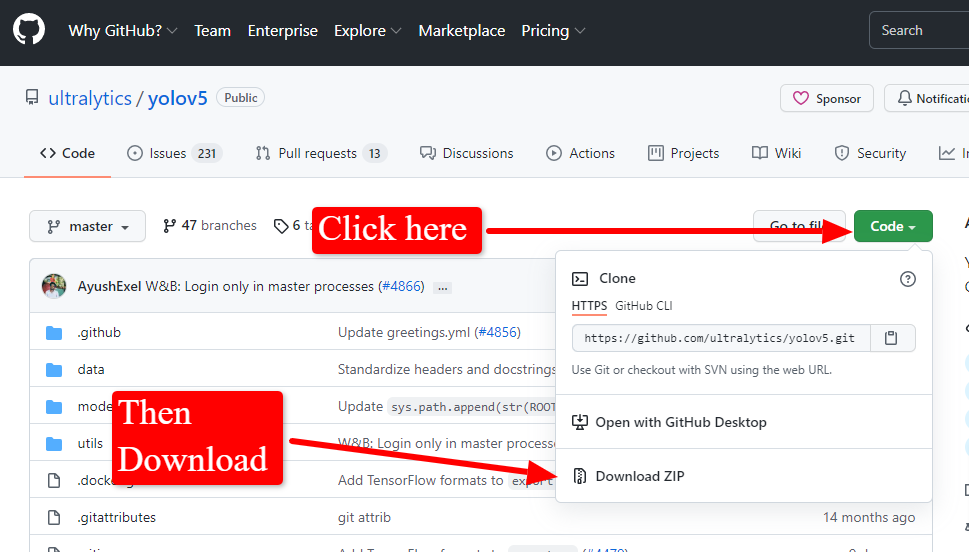Go to the Enterprise page
The width and height of the screenshot is (969, 552).
pos(282,31)
